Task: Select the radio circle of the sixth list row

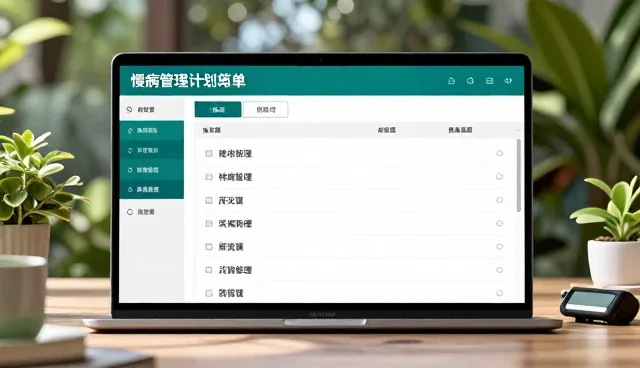Action: click(x=500, y=270)
